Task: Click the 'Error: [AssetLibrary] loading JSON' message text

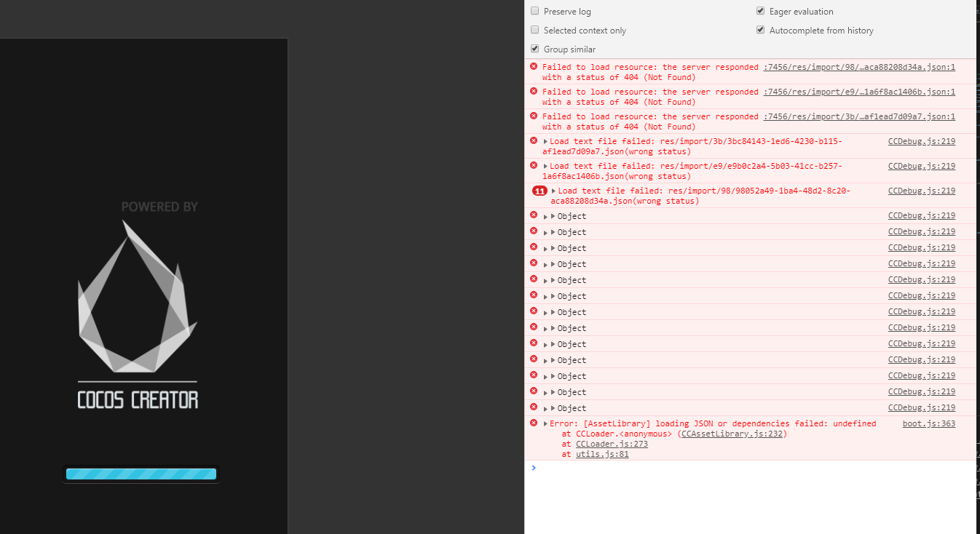Action: (x=713, y=423)
